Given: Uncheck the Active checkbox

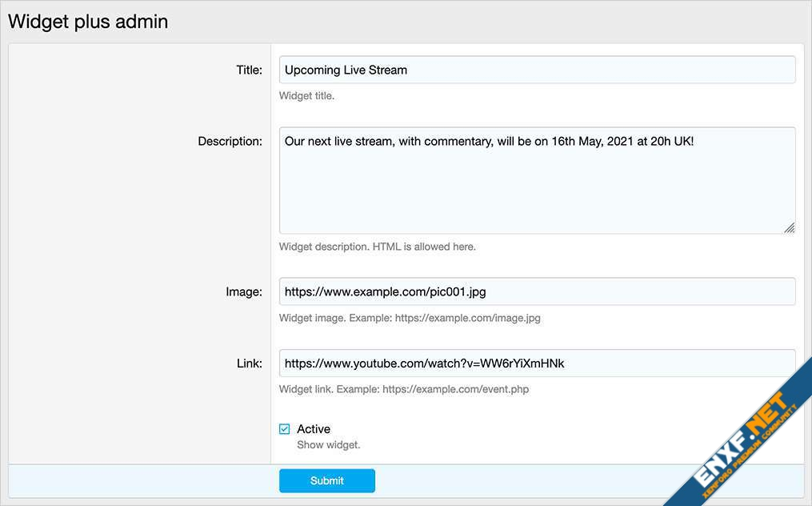Looking at the screenshot, I should click(284, 429).
